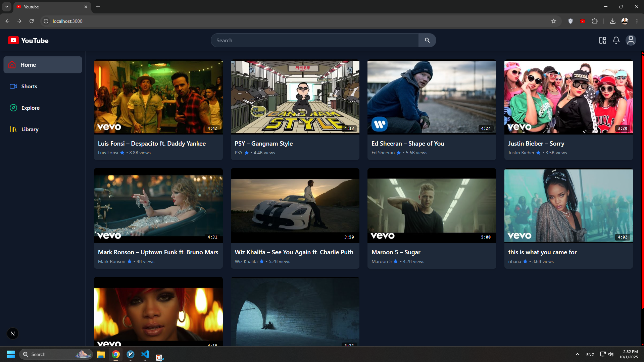Viewport: 644px width, 362px height.
Task: Select Library in the sidebar
Action: tap(43, 129)
